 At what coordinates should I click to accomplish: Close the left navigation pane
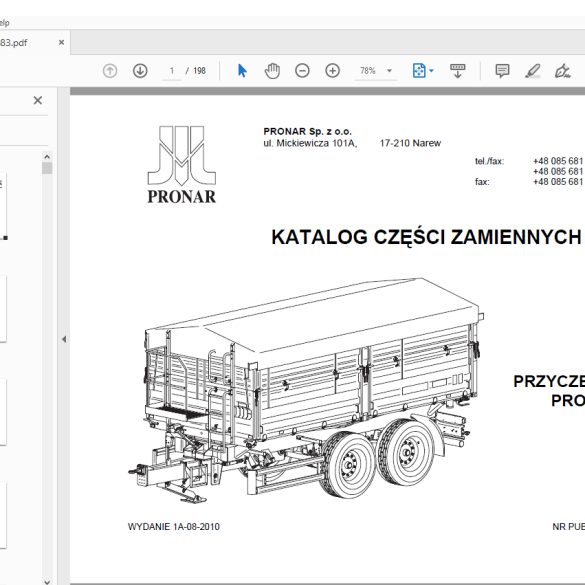point(38,100)
